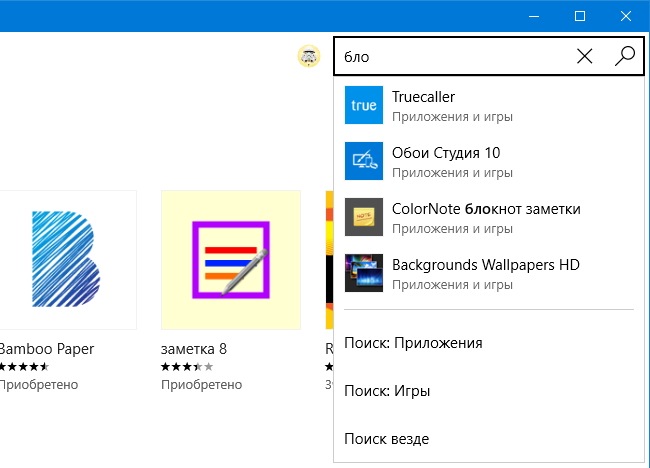Select the Truecaller app icon

[364, 105]
